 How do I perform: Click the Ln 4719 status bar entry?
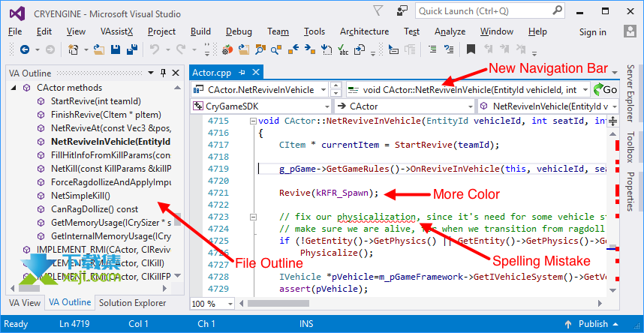tap(74, 324)
